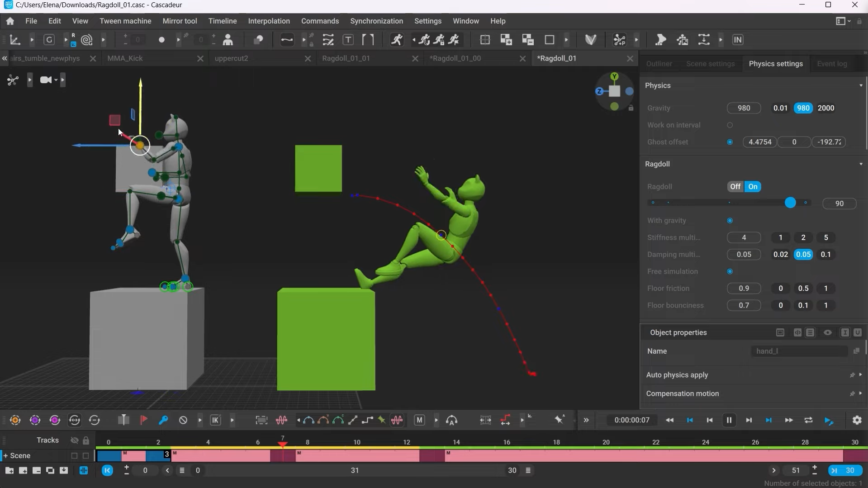This screenshot has height=488, width=868.
Task: Expand the Scene track
Action: 5,455
